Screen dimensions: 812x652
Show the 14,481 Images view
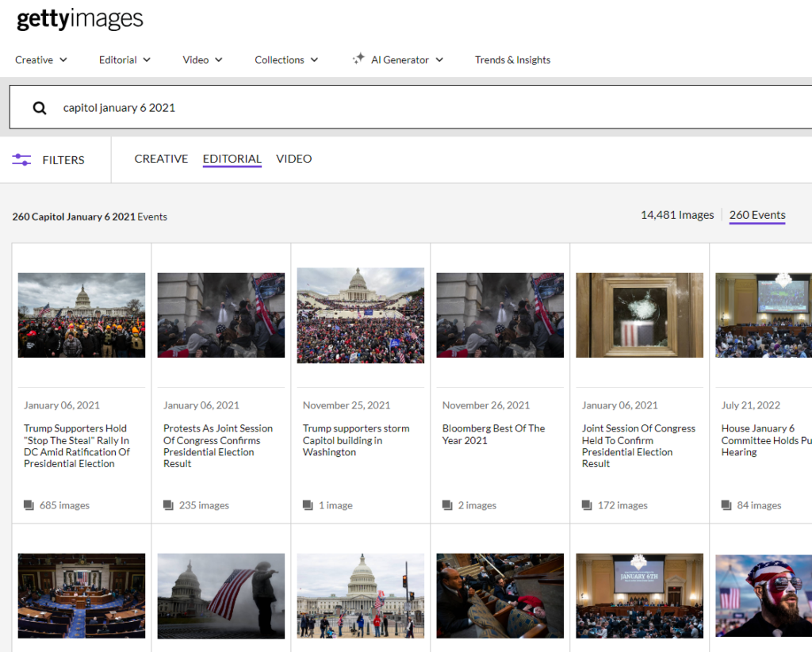677,215
